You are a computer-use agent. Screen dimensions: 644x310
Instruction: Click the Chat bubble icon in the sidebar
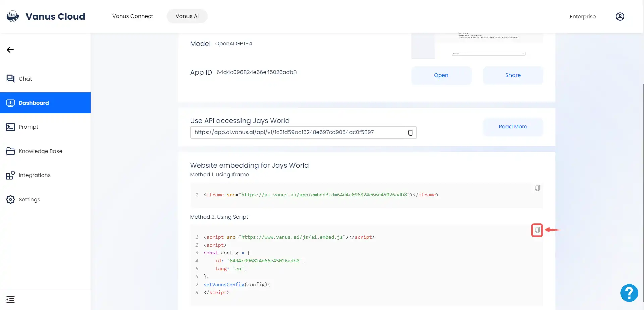10,79
